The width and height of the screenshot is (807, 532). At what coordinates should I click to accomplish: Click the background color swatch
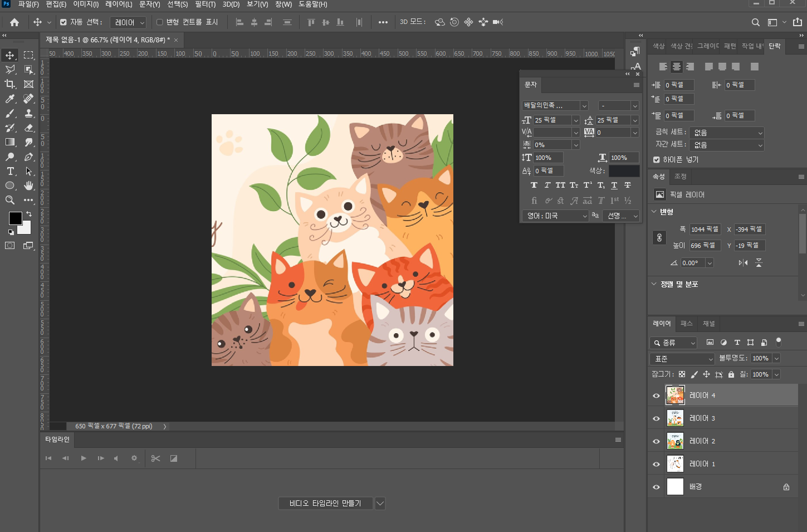(x=26, y=230)
